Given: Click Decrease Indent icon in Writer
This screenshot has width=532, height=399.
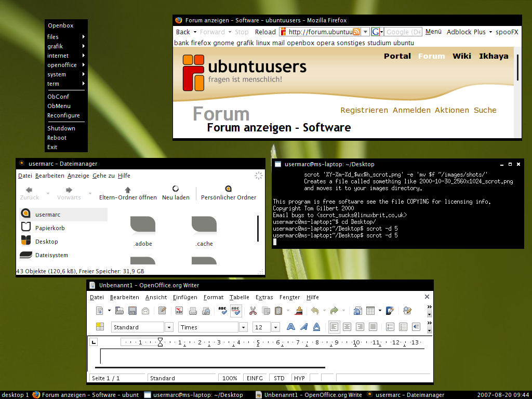Looking at the screenshot, I should 416,327.
